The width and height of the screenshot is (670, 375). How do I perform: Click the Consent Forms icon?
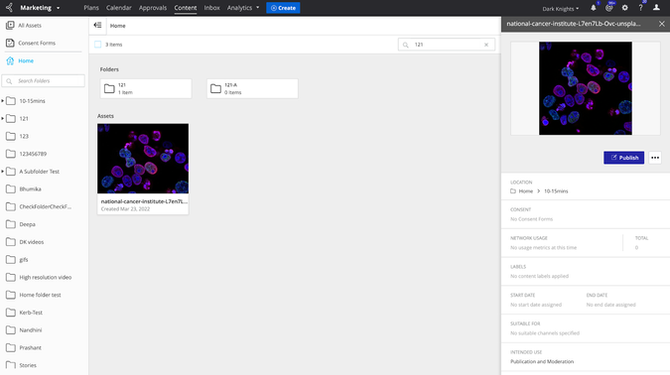click(10, 43)
